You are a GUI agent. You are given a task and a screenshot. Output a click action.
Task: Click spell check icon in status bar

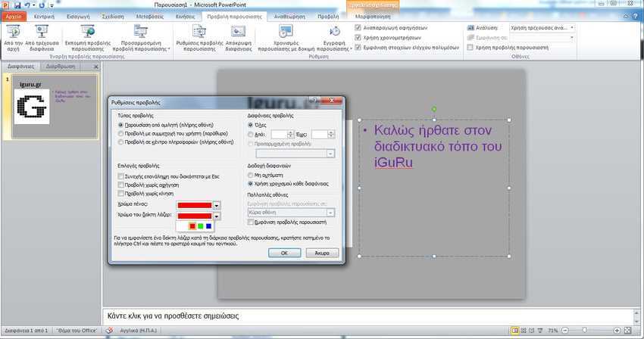pyautogui.click(x=109, y=331)
